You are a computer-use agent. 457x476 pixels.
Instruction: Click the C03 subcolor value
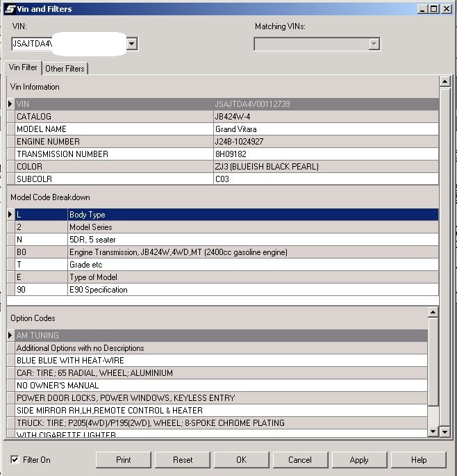326,179
